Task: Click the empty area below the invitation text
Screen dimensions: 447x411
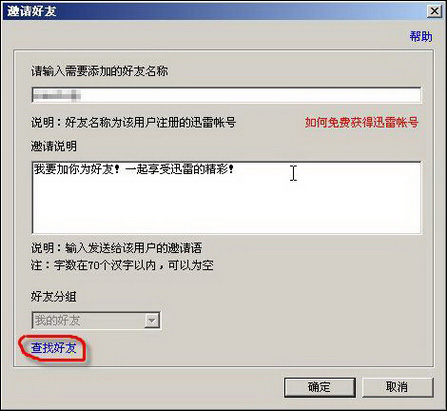Action: pos(226,207)
